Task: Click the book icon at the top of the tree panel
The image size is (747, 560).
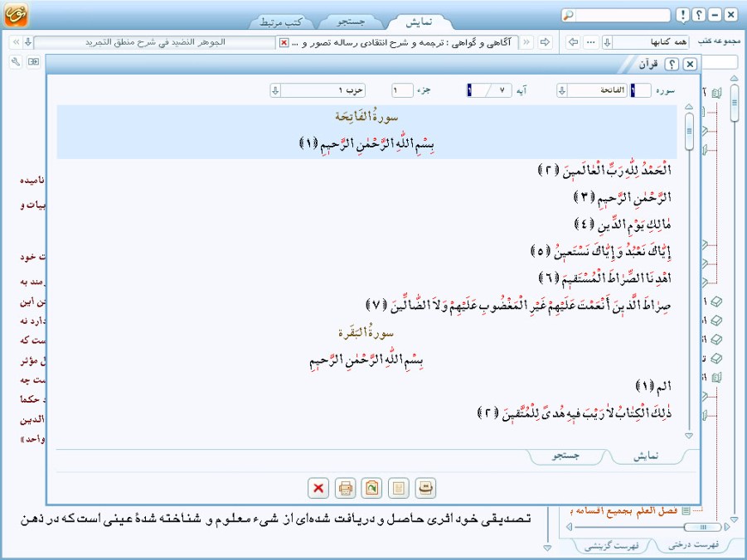Action: coord(716,93)
